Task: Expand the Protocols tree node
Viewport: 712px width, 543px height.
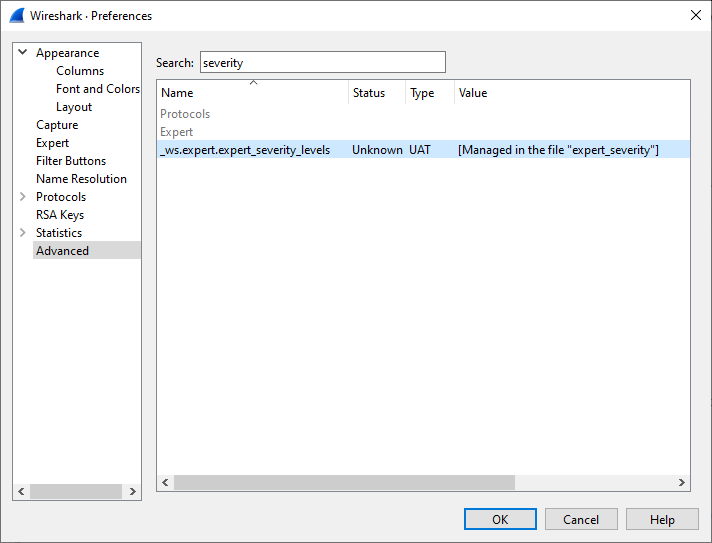Action: tap(23, 197)
